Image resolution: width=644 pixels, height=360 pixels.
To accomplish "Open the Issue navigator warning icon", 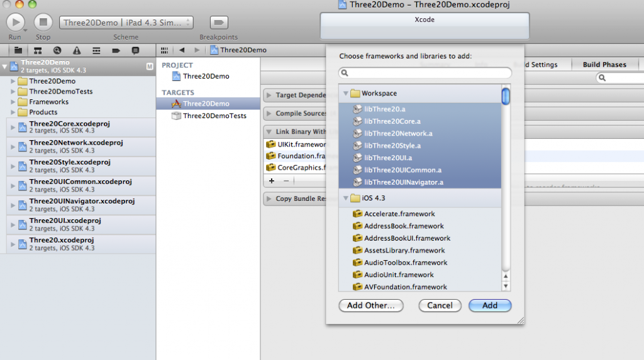I will [x=77, y=50].
